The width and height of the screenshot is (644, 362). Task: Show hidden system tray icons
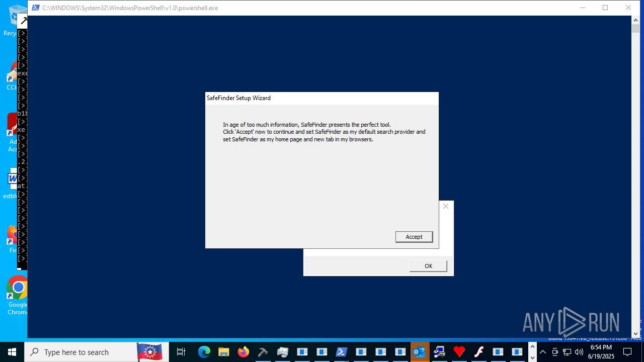click(x=543, y=352)
